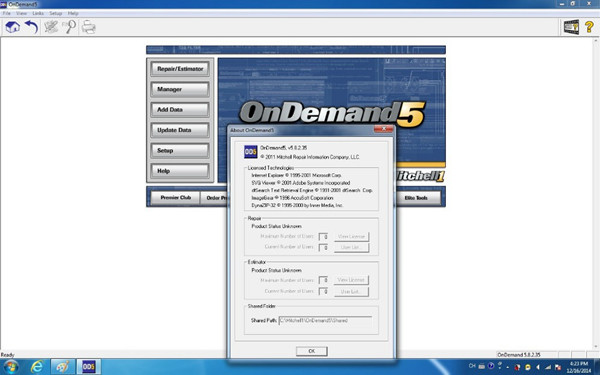The width and height of the screenshot is (600, 375).
Task: Click the network signal bars tray icon
Action: (548, 367)
